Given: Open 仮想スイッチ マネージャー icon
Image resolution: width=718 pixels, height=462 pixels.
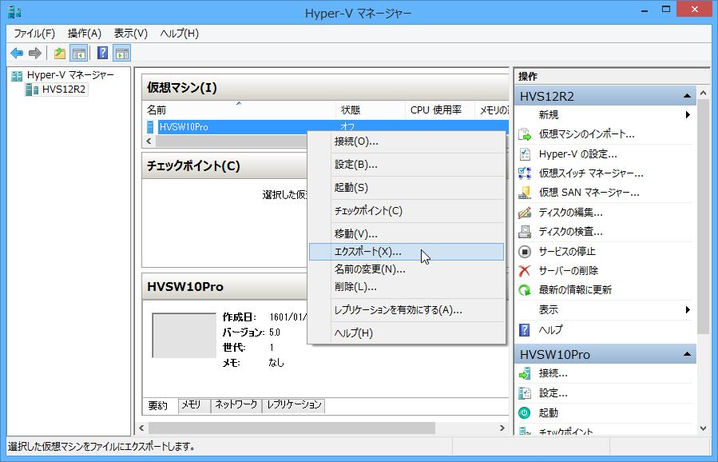Looking at the screenshot, I should (525, 174).
